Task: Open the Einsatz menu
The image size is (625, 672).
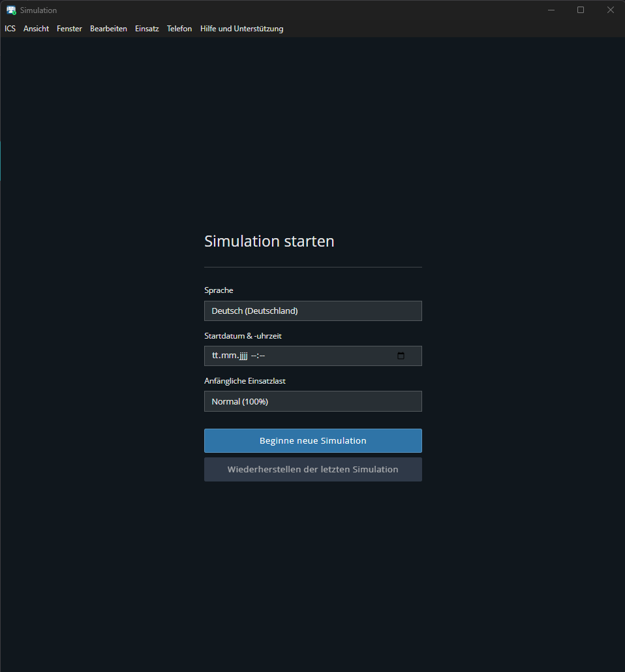Action: 147,29
